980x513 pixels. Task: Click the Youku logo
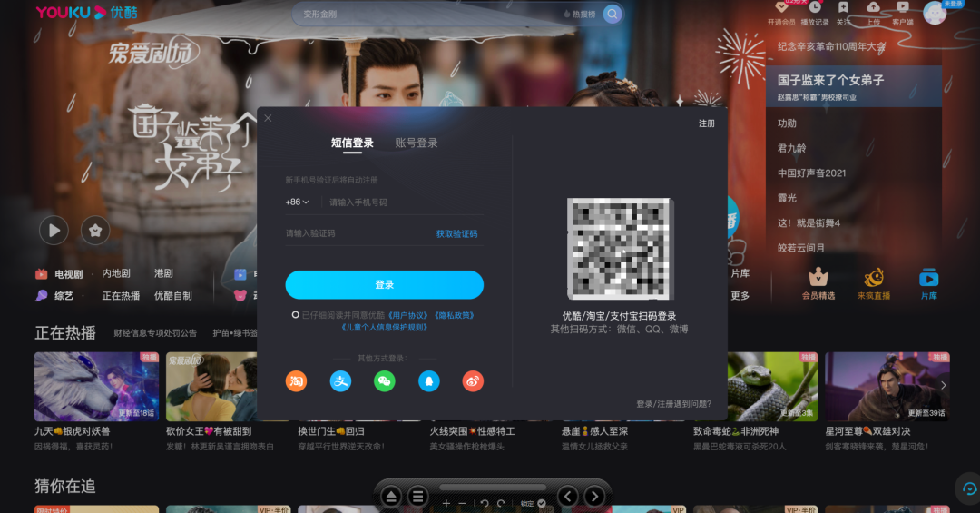tap(86, 13)
